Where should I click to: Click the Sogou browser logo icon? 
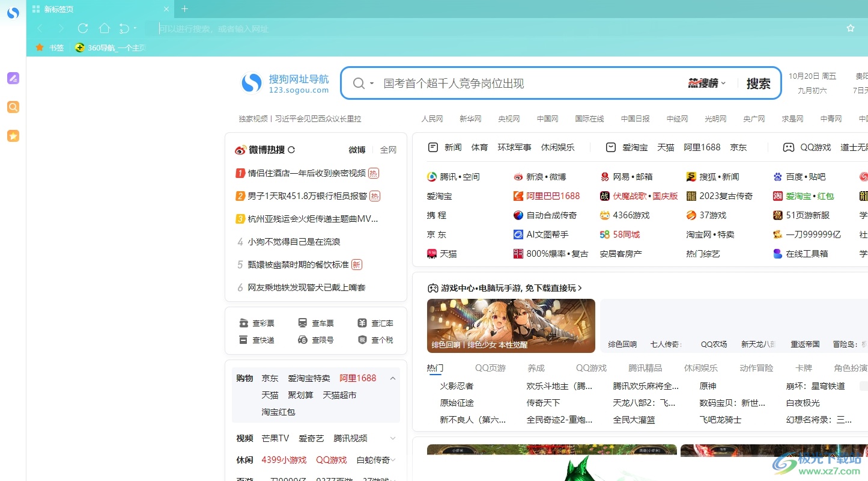click(x=13, y=13)
